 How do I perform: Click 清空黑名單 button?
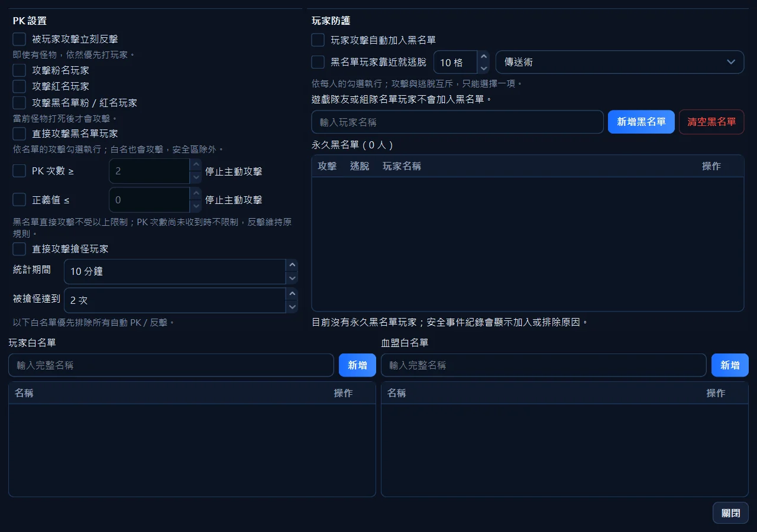tap(711, 122)
